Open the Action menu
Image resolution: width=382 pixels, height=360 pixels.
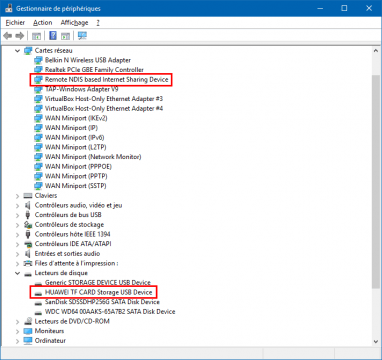click(x=43, y=23)
